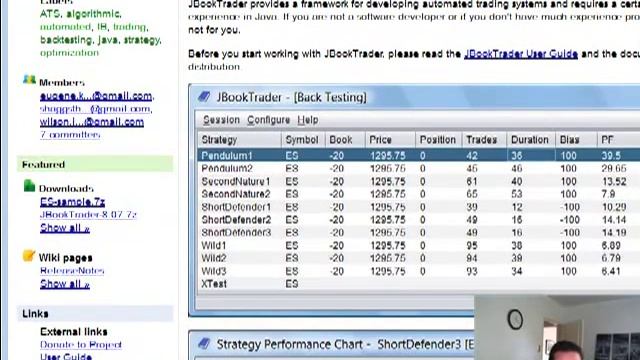Click the PF column header
The height and width of the screenshot is (360, 640).
[618, 140]
